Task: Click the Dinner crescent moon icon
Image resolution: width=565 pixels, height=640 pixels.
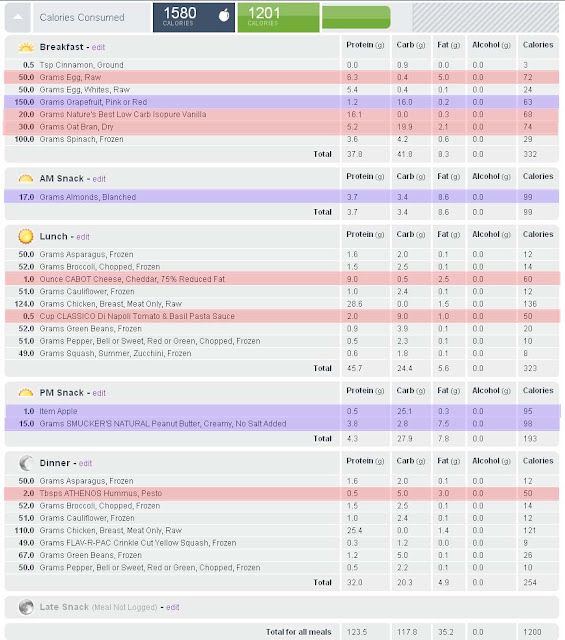Action: click(26, 463)
